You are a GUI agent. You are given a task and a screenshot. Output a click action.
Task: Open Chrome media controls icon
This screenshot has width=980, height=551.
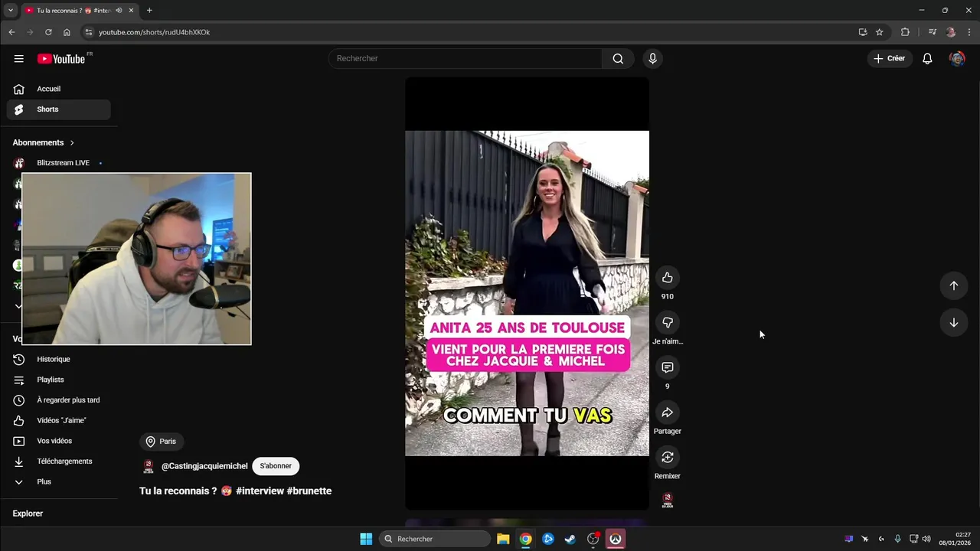pos(932,32)
